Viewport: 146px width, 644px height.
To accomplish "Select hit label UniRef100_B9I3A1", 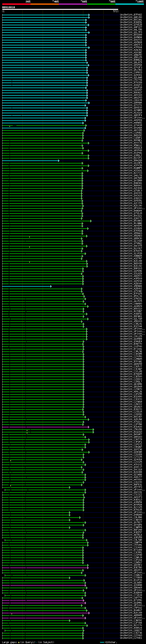I will coord(131,20).
